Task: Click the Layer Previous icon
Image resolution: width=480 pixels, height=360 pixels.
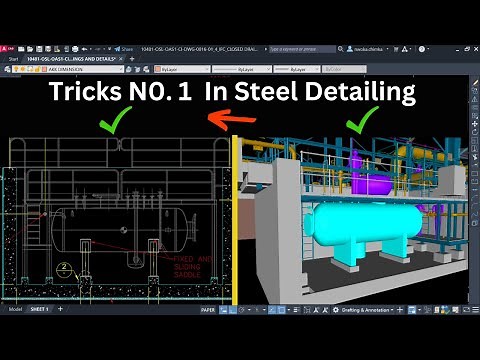Action: [x=137, y=69]
